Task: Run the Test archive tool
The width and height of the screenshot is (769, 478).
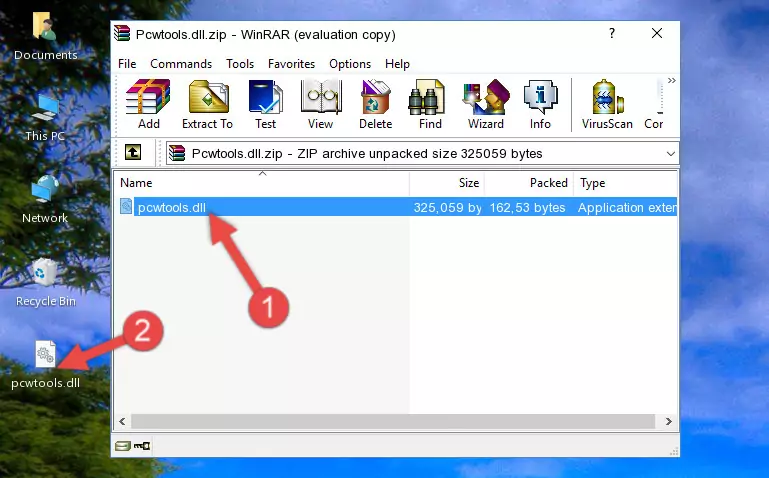Action: coord(265,104)
